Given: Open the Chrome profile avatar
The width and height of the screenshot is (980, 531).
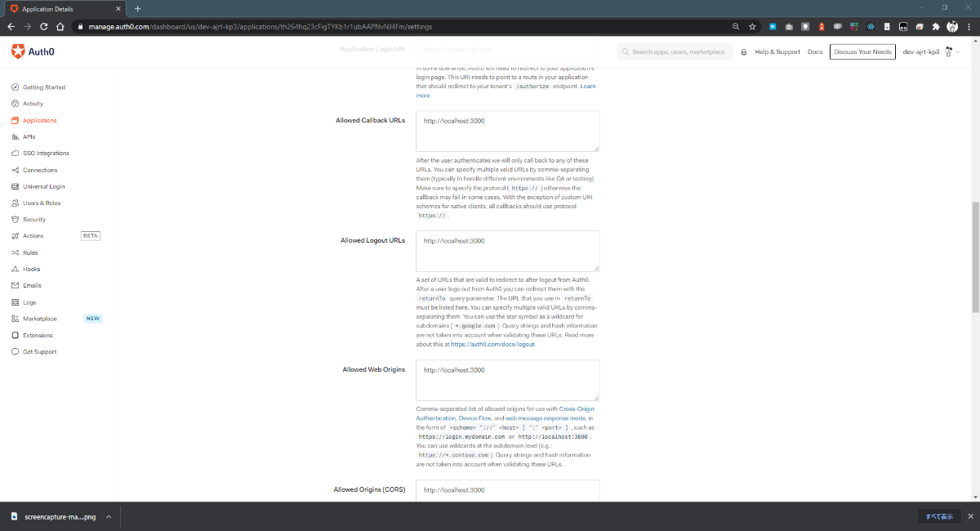Looking at the screenshot, I should click(x=952, y=26).
